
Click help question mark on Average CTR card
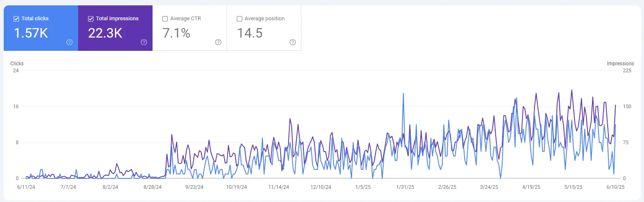(218, 42)
